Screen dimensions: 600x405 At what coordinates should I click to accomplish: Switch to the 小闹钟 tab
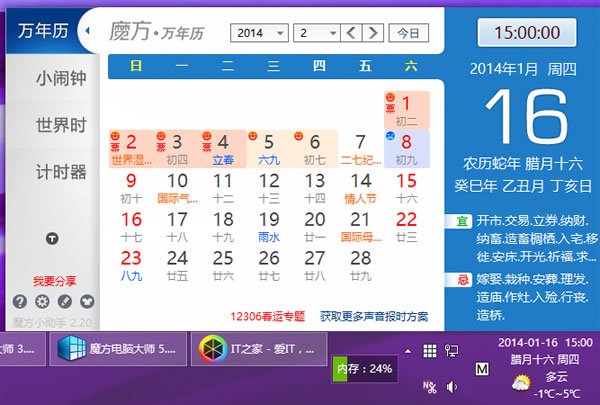pyautogui.click(x=61, y=78)
